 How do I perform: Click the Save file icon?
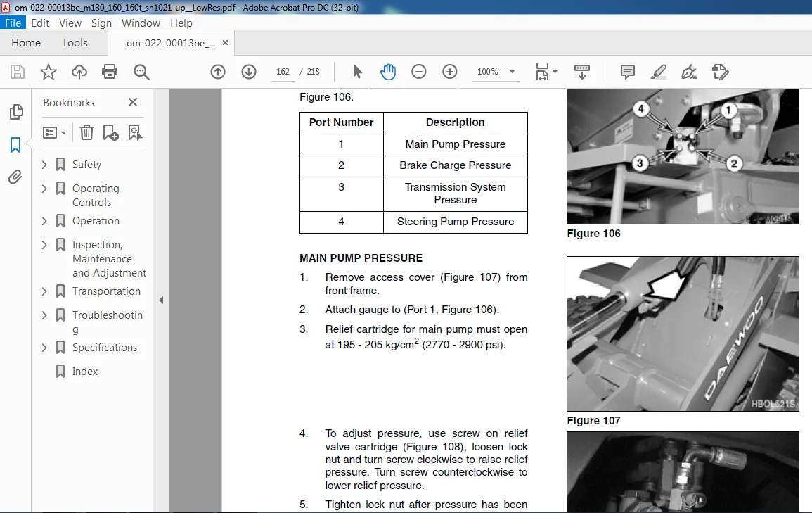coord(18,72)
